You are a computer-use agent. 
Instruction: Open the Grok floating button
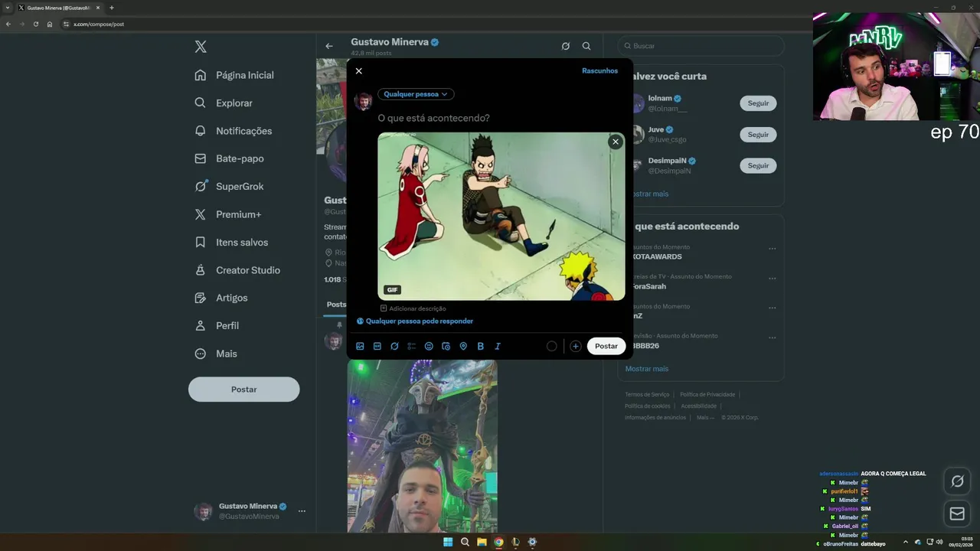[x=957, y=481]
